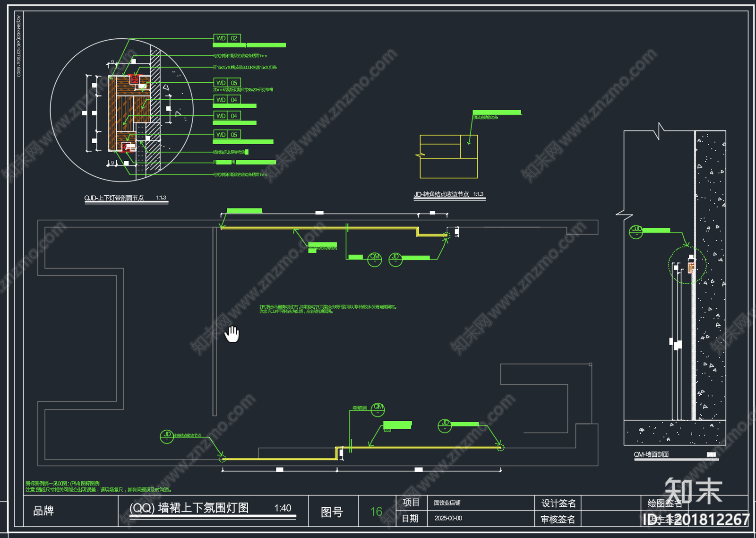This screenshot has height=538, width=756.
Task: Click the "QJD-上下灯带剖面节点" detail title
Action: (114, 198)
